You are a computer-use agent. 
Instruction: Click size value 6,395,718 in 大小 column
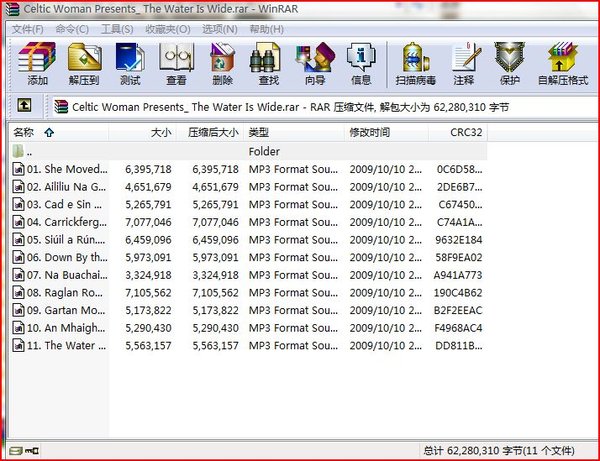click(x=148, y=169)
